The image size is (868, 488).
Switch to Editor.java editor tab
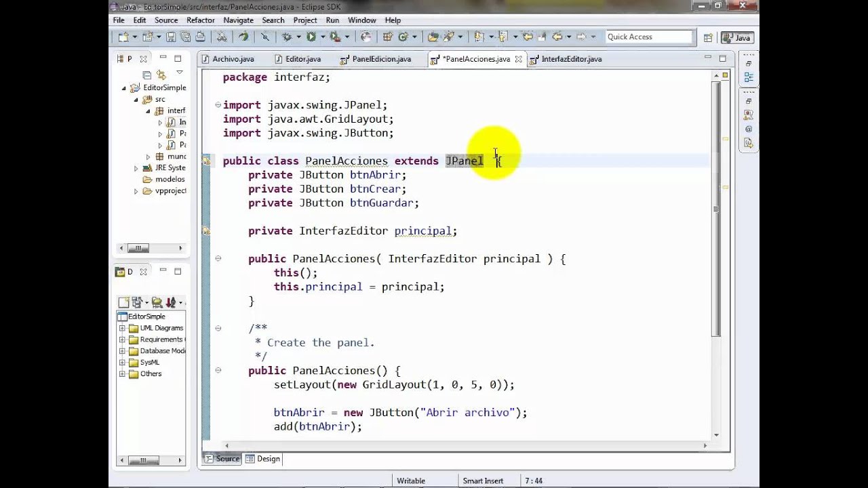pos(297,59)
